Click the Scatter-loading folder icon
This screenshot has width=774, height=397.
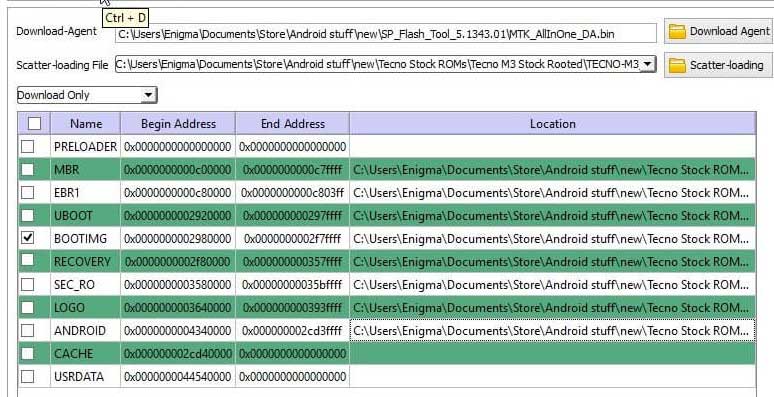click(677, 65)
